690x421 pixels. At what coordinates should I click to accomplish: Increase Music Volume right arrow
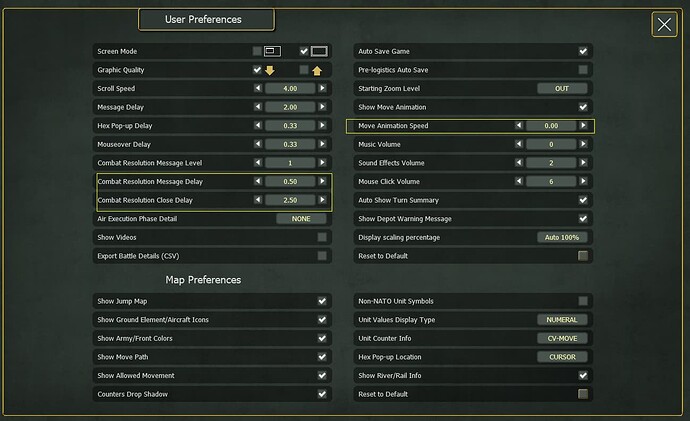[584, 144]
